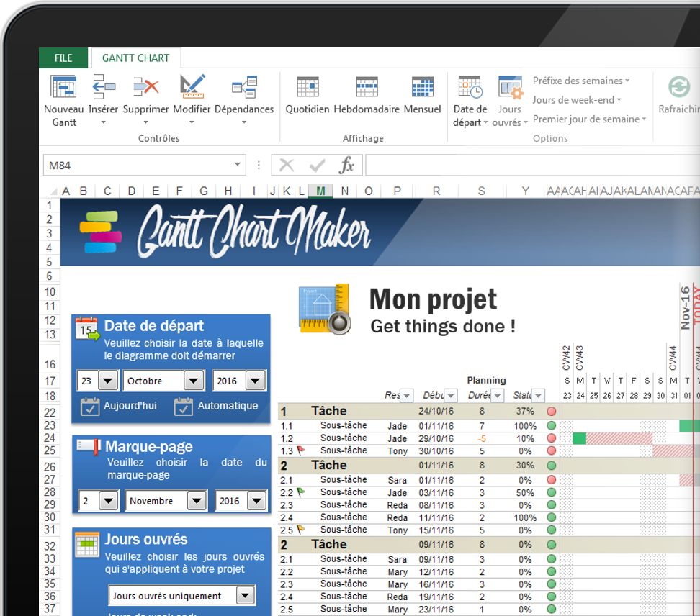This screenshot has width=700, height=616.
Task: Switch to Quotidien view
Action: (x=308, y=87)
